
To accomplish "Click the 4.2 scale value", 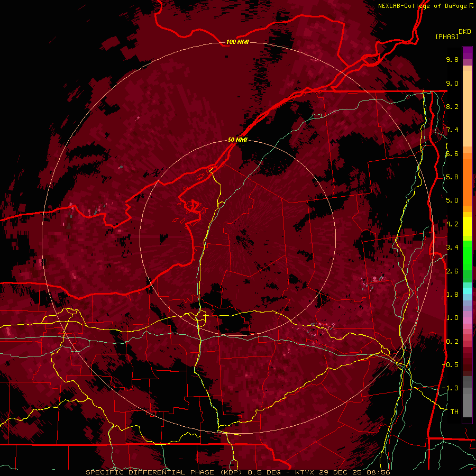I will [452, 224].
